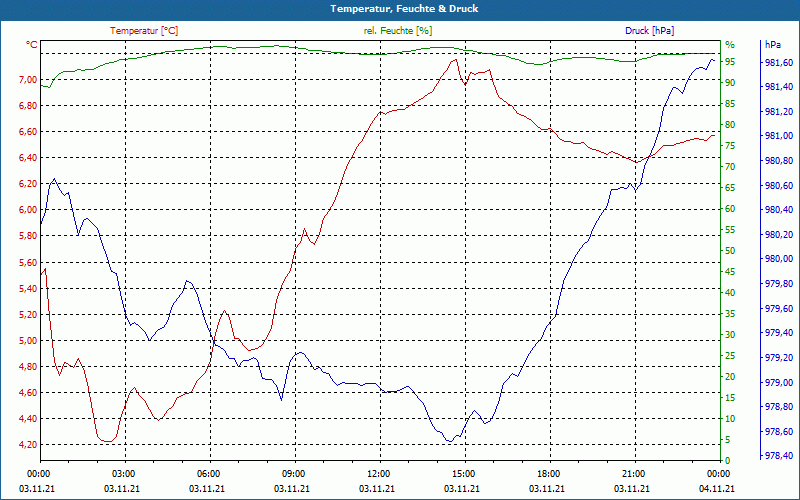Click the rel. Feuchte [%] legend label
Viewport: 800px width, 500px height.
pyautogui.click(x=397, y=31)
